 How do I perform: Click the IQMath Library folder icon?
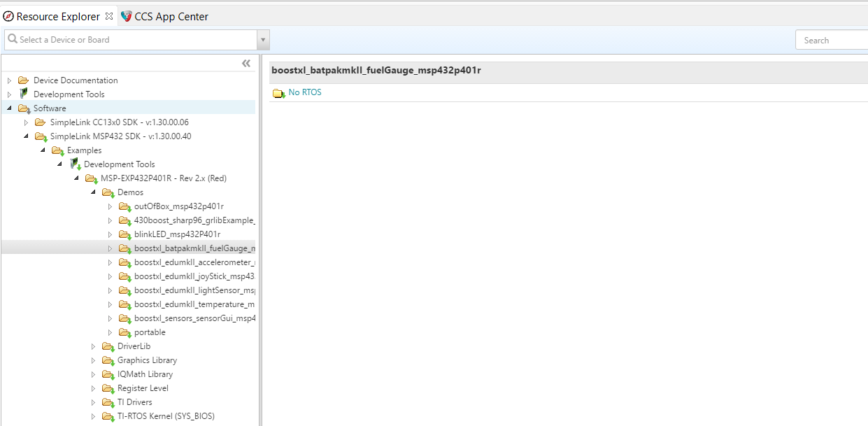coord(108,374)
